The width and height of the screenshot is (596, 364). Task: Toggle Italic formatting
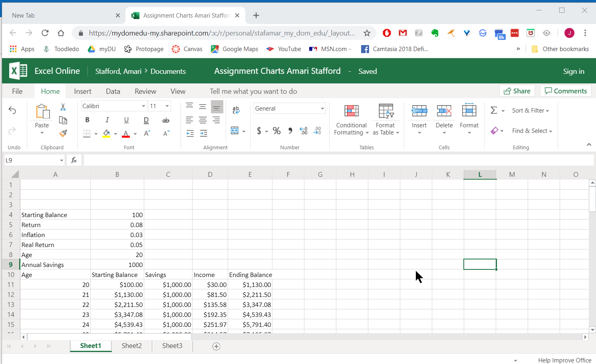click(107, 120)
